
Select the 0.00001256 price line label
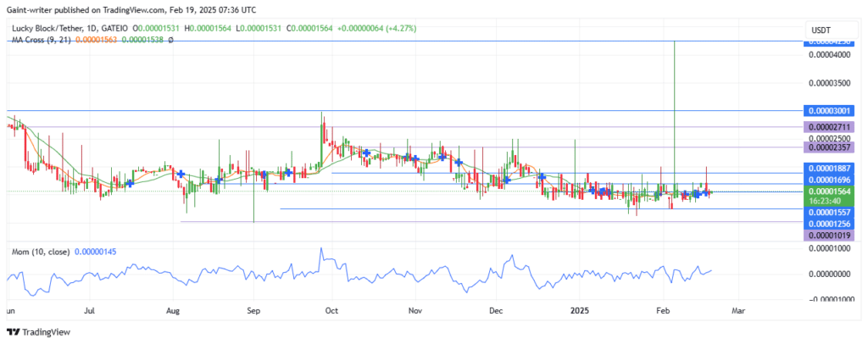(829, 224)
